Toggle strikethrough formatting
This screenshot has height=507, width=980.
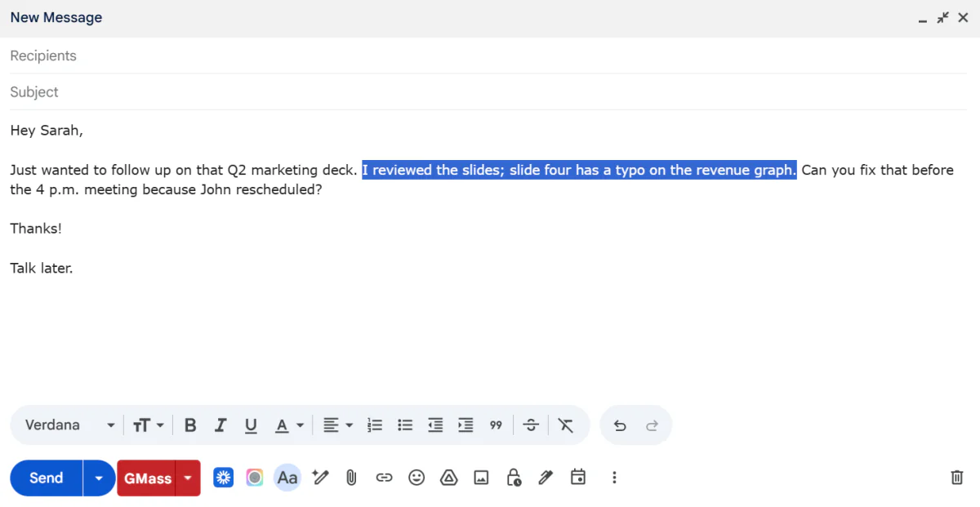tap(531, 425)
